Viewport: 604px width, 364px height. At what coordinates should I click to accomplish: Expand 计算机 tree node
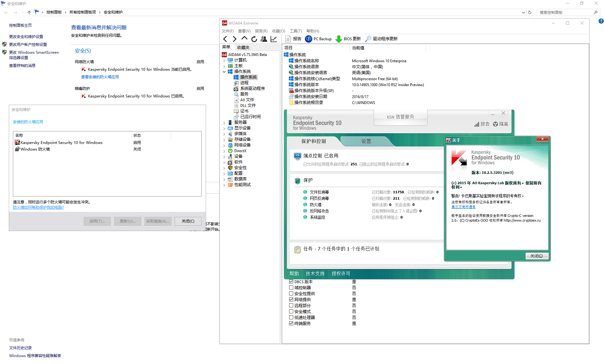coord(224,60)
